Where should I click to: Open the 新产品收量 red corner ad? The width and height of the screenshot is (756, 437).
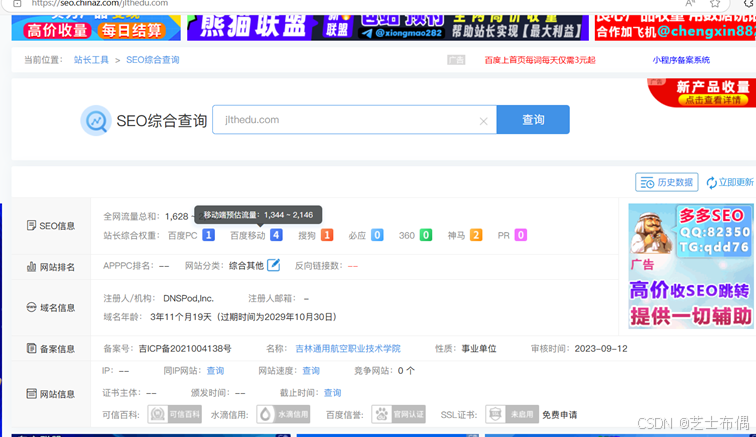point(704,93)
